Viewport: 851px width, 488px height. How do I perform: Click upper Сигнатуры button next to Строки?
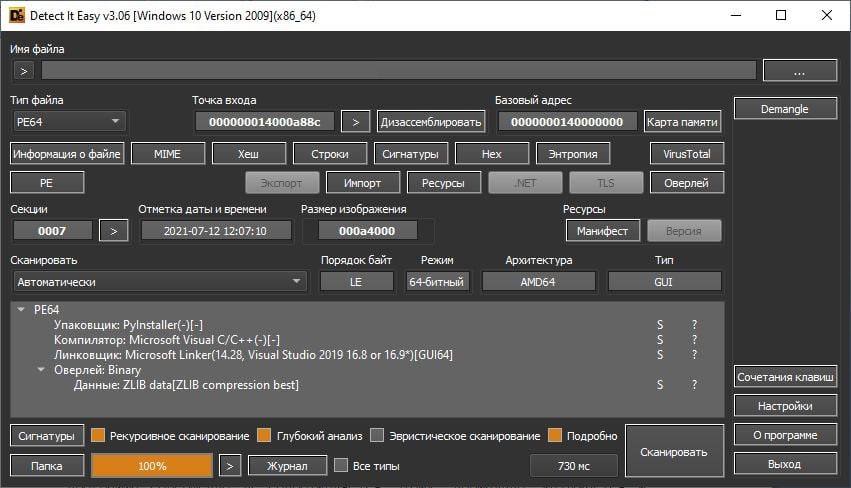click(x=411, y=154)
